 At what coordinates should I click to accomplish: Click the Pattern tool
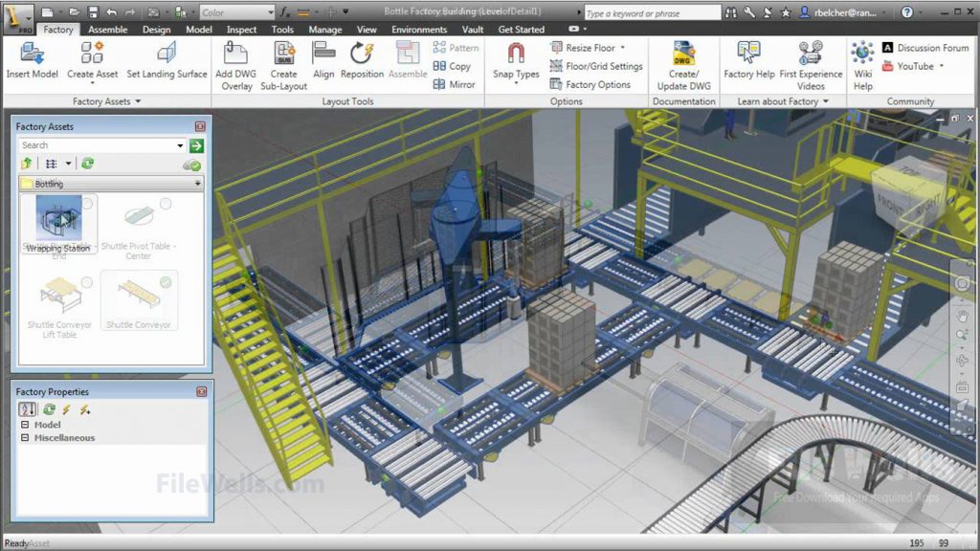point(456,48)
